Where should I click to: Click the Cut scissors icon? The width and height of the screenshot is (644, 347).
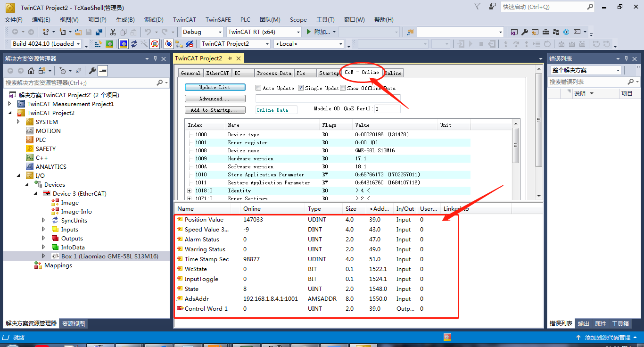pos(113,32)
